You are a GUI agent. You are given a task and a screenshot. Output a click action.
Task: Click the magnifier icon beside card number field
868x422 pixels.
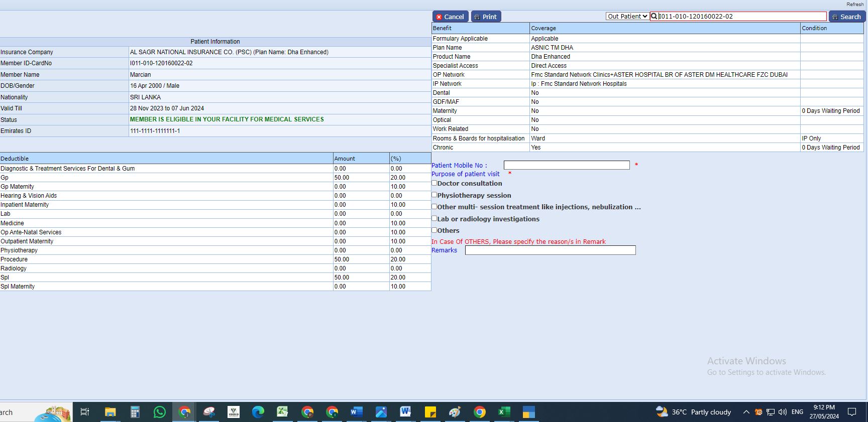point(654,16)
